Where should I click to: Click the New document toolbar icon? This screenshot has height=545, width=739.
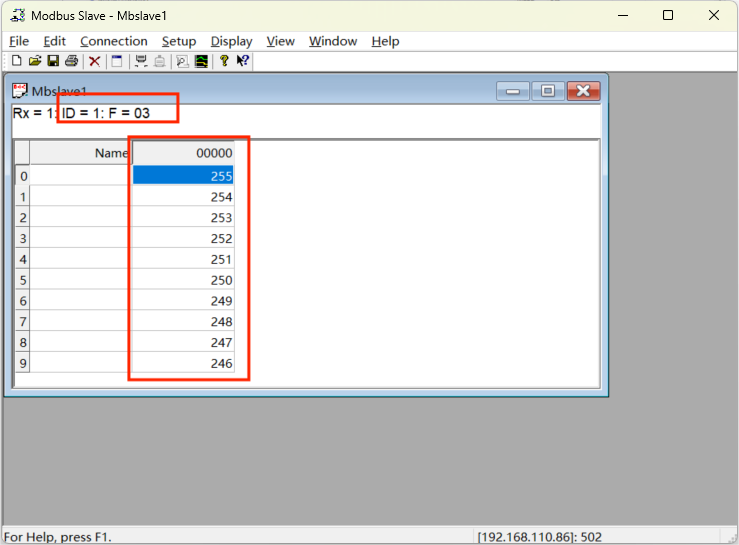[17, 61]
